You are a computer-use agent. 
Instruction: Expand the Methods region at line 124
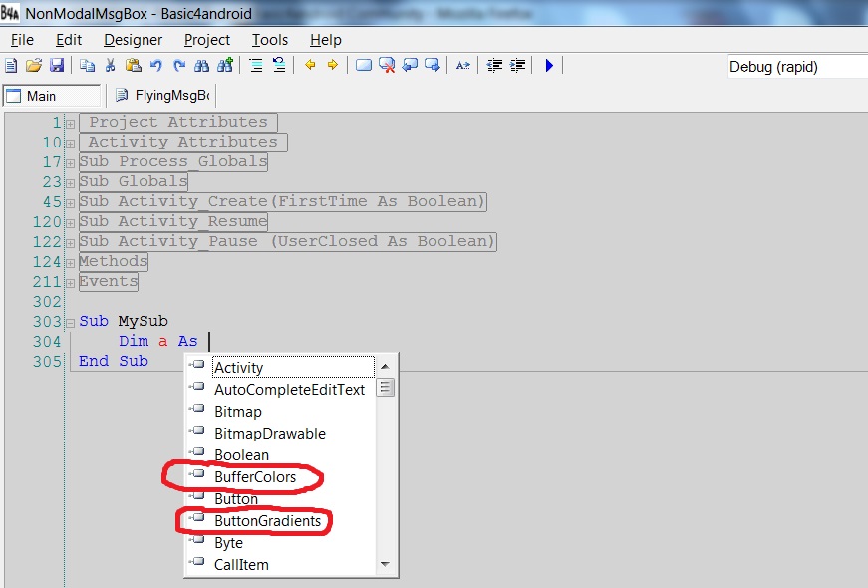click(x=71, y=263)
